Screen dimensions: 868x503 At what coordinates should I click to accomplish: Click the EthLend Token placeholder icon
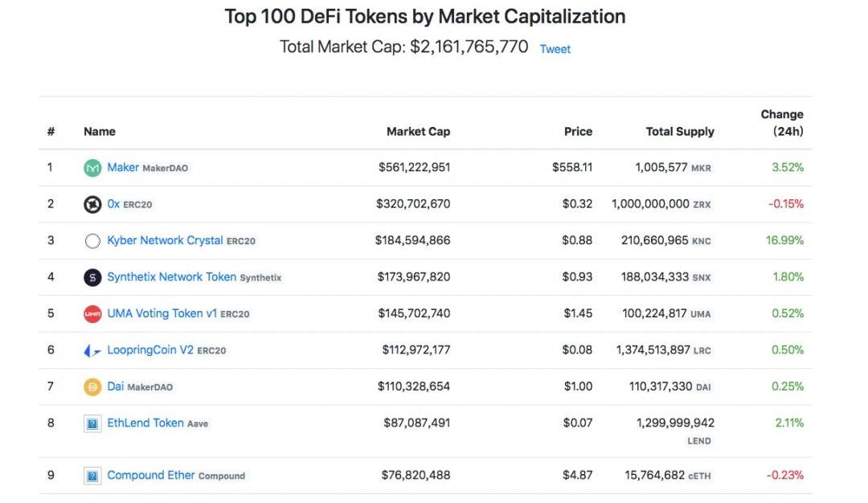pyautogui.click(x=92, y=423)
